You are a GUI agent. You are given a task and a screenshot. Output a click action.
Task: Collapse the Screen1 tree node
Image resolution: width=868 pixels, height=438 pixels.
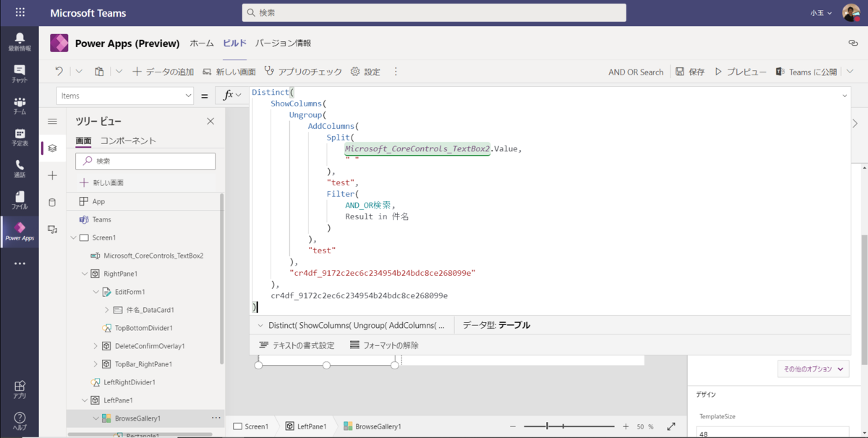point(73,237)
